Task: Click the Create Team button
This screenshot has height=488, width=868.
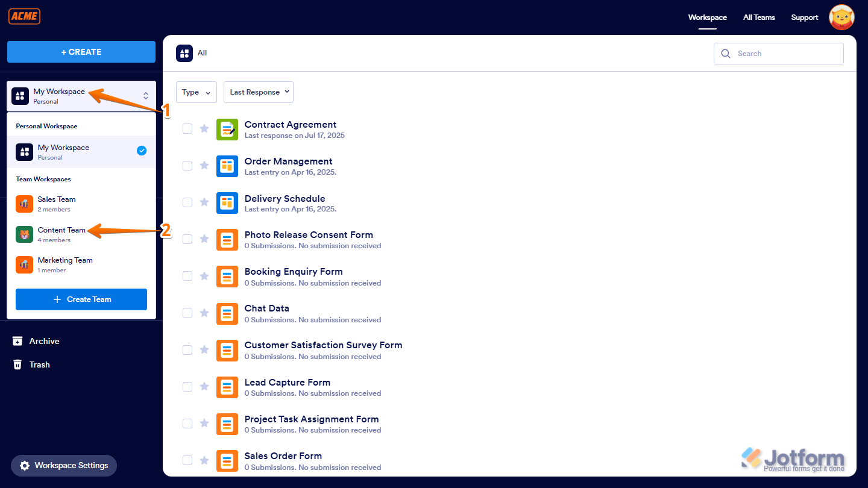Action: click(81, 299)
